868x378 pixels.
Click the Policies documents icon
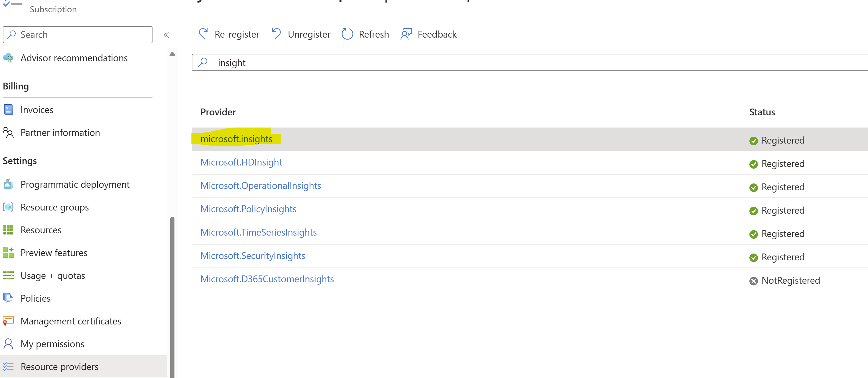click(8, 298)
